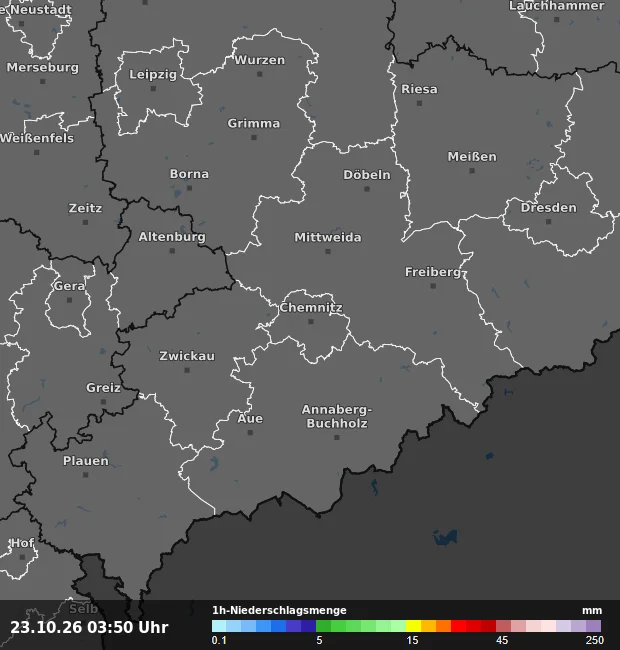The image size is (620, 650).
Task: Click the timestamp 23.10.26 03:50 Uhr
Action: click(90, 627)
